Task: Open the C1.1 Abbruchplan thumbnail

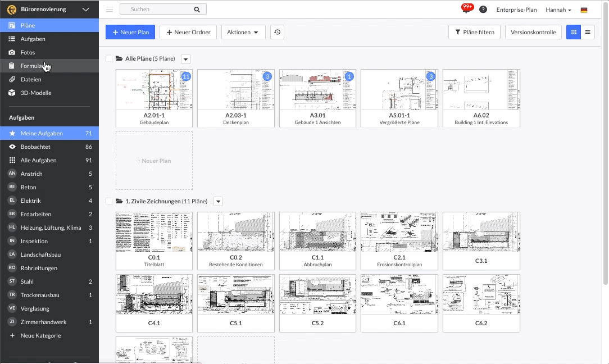Action: click(318, 241)
